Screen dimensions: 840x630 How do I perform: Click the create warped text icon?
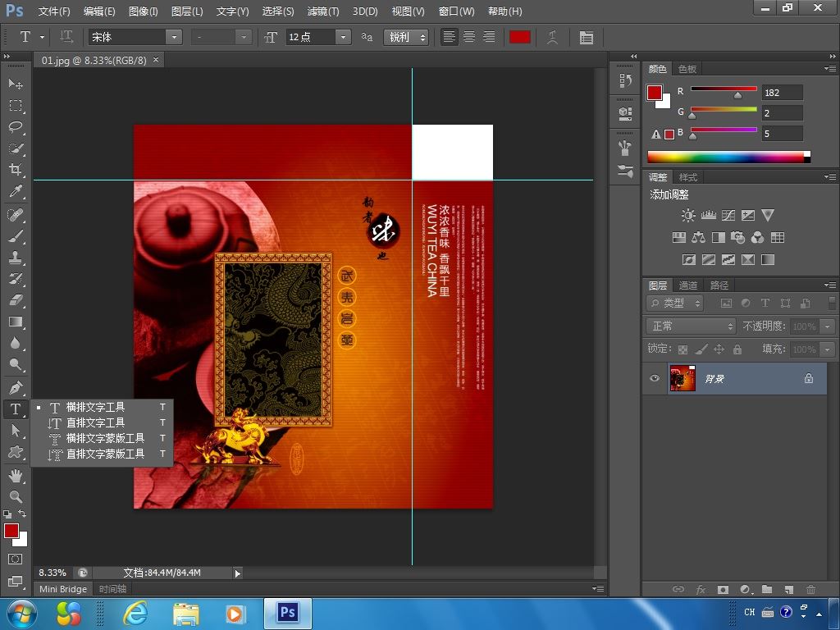pyautogui.click(x=552, y=37)
